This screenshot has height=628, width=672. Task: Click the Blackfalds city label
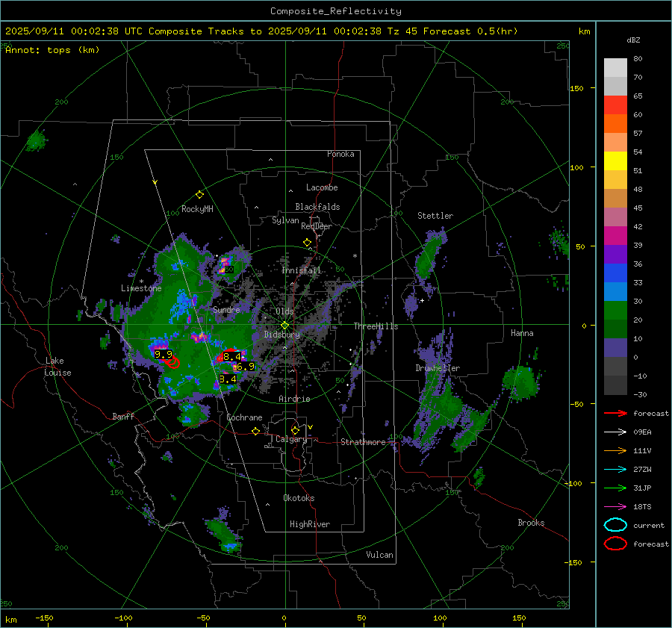(317, 207)
